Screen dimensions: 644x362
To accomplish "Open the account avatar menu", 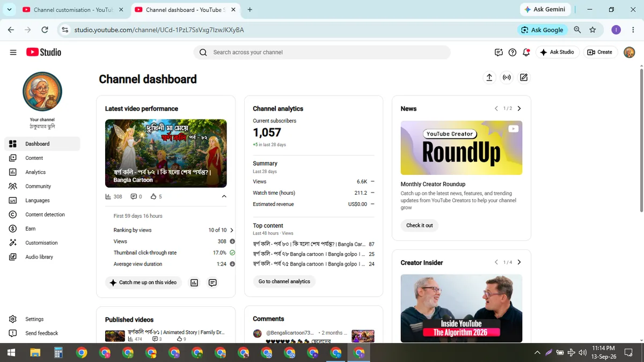I will coord(630,52).
